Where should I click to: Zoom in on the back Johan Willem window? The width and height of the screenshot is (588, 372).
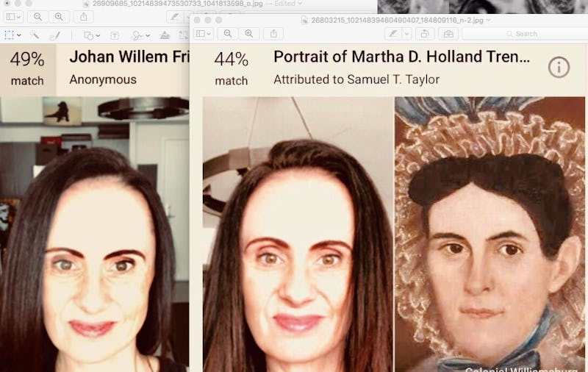[59, 17]
